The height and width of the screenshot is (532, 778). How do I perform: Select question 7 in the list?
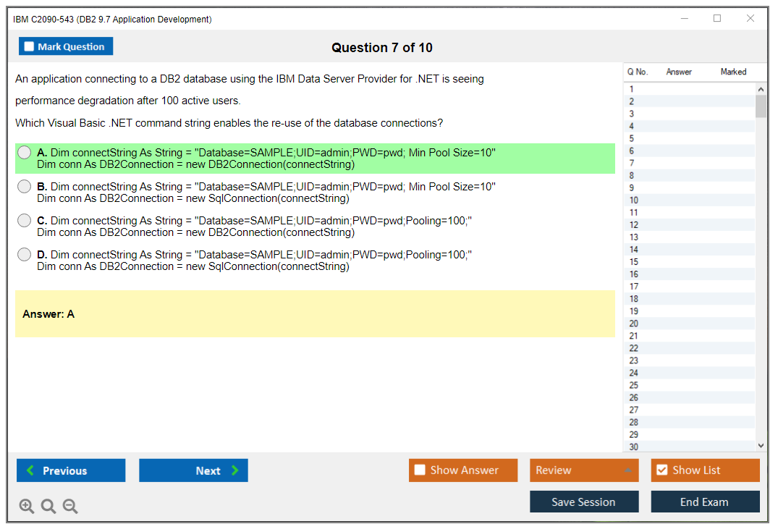[632, 163]
